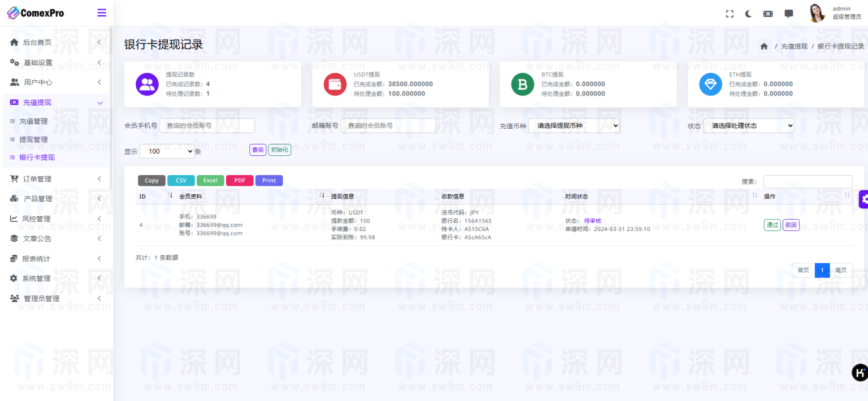The width and height of the screenshot is (868, 401).
Task: Open the 状态 processing status dropdown
Action: pyautogui.click(x=748, y=125)
